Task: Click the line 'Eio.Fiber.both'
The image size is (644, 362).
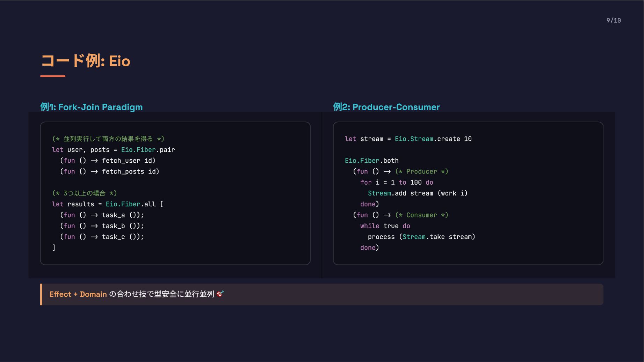Action: [x=371, y=161]
